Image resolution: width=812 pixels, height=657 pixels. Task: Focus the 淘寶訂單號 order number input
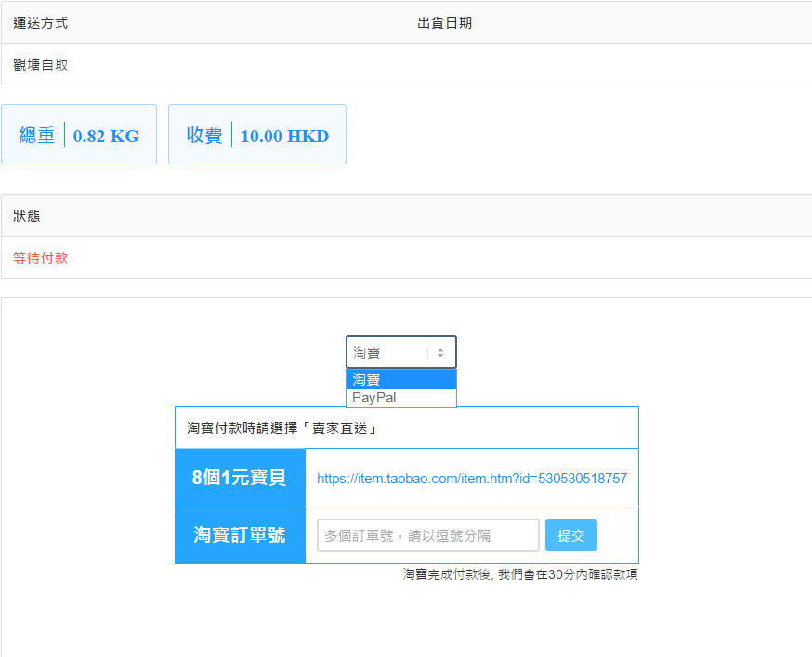pos(428,535)
